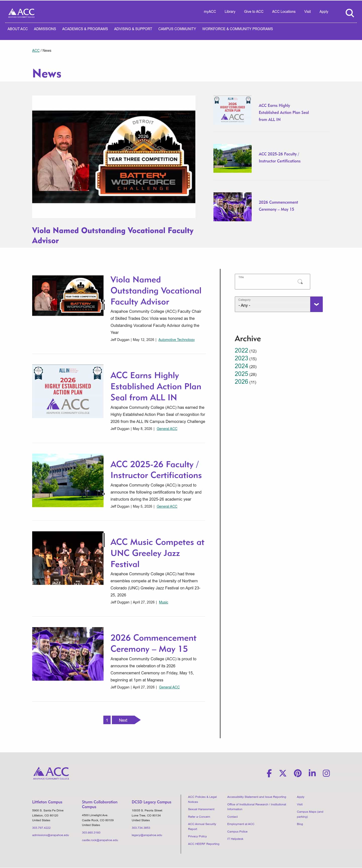Open Blog footer link
362x868 pixels.
(300, 824)
